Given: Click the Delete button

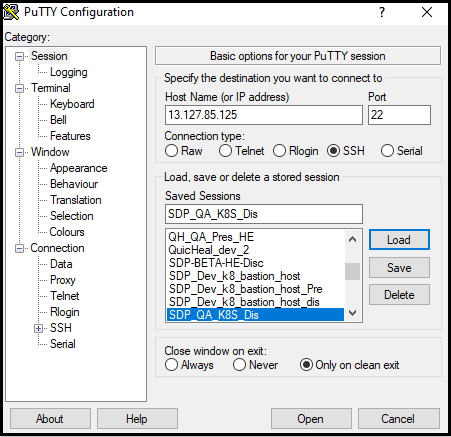Looking at the screenshot, I should (x=399, y=295).
